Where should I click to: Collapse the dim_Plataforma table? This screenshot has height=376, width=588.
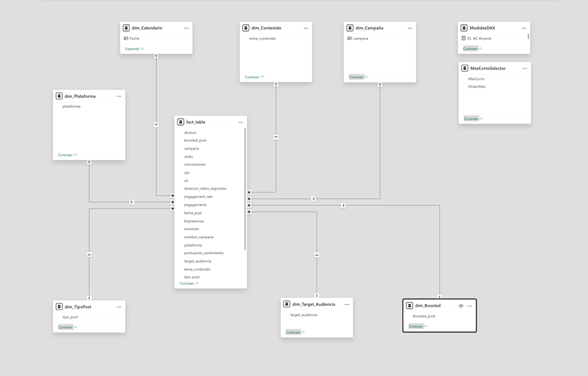point(67,155)
